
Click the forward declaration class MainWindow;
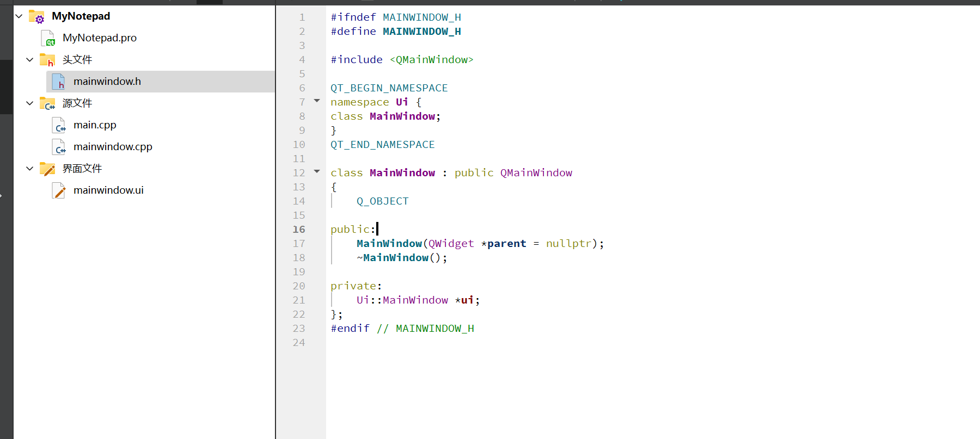(x=385, y=116)
